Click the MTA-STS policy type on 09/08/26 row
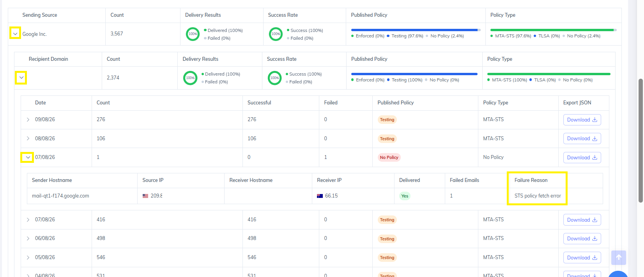Image resolution: width=644 pixels, height=277 pixels. 493,120
